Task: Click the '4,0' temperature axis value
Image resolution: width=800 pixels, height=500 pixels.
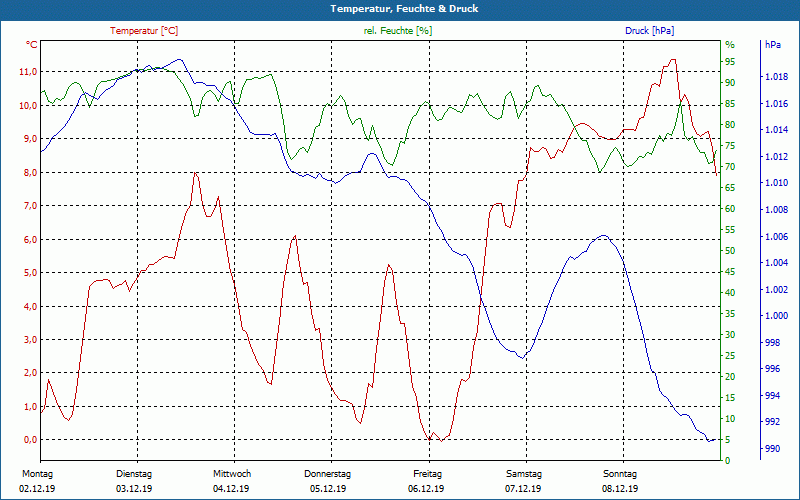Action: (x=30, y=306)
